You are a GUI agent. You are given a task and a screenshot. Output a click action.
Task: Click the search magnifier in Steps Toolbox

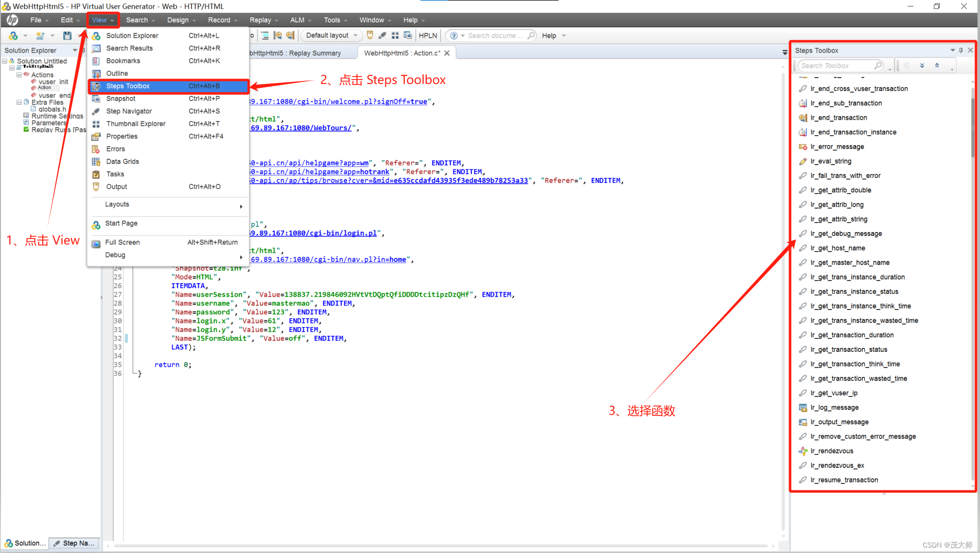[x=878, y=65]
